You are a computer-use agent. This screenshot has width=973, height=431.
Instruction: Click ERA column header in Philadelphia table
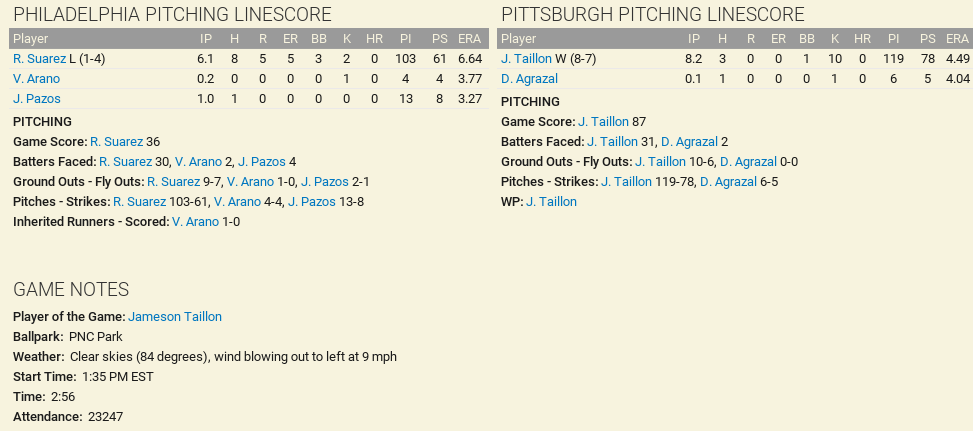[470, 39]
